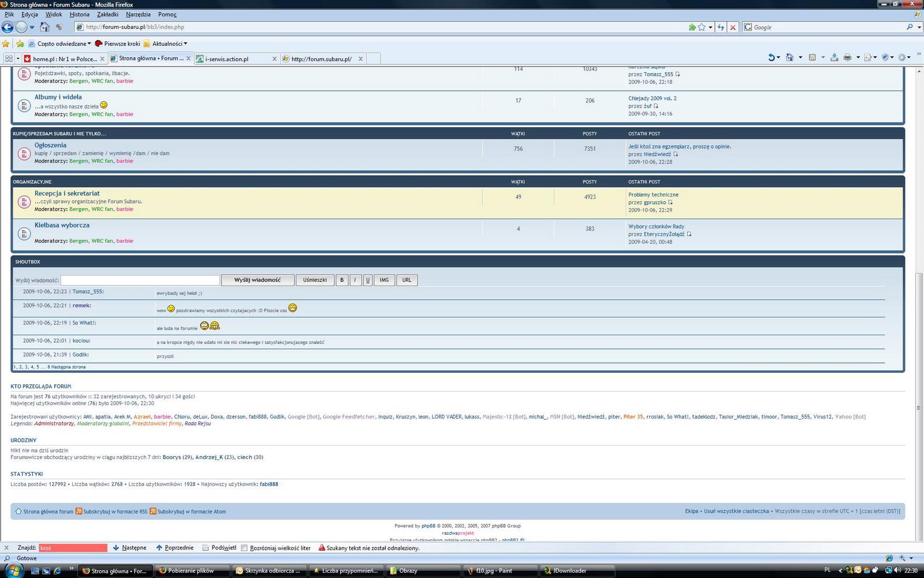
Task: Click the RSS feed icon in toolbar
Action: pyautogui.click(x=812, y=57)
